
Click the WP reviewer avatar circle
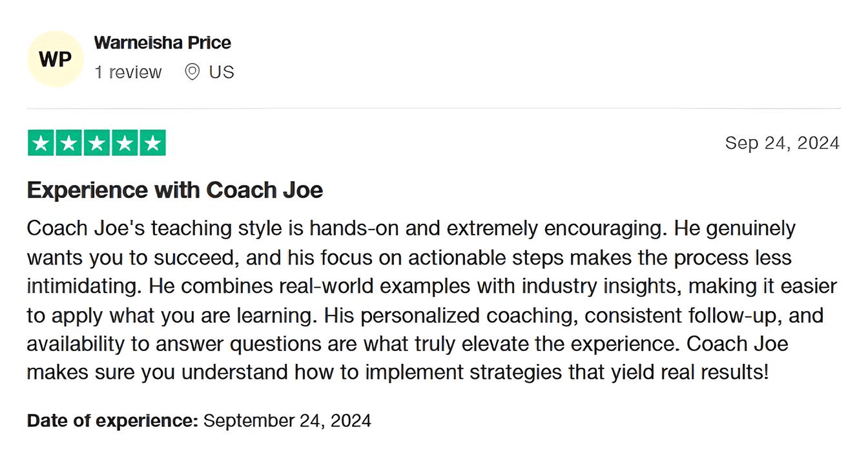point(55,59)
